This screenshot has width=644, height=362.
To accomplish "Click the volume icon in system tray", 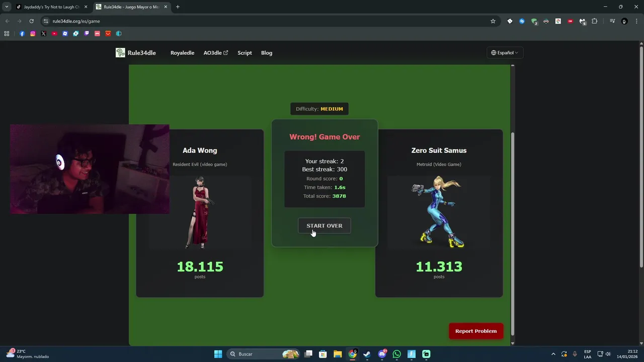I will point(608,354).
